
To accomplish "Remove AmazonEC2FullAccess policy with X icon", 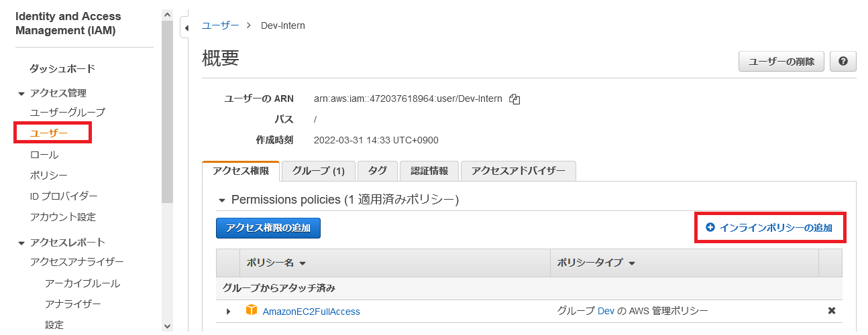I will [x=832, y=311].
